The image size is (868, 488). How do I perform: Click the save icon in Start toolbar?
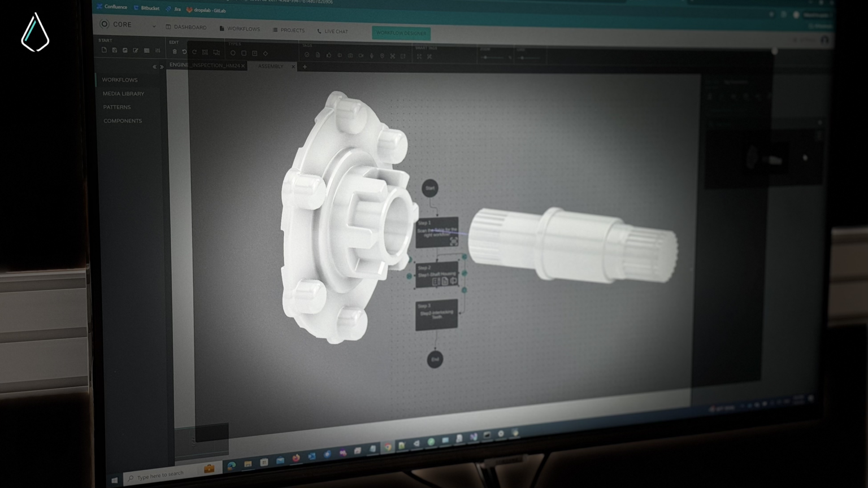pos(115,50)
